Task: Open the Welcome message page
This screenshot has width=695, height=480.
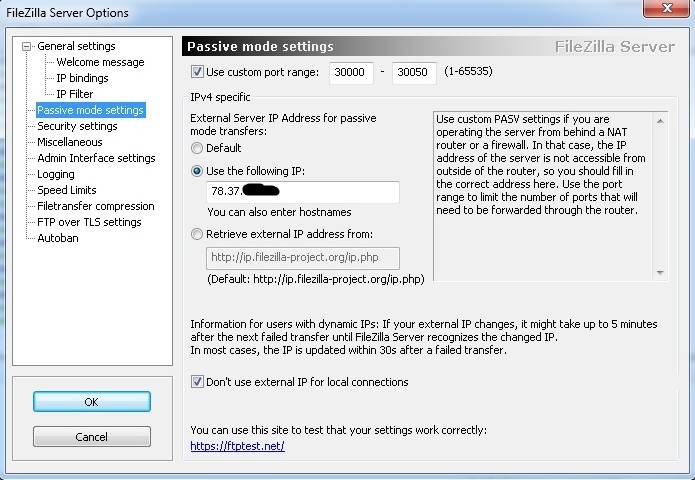Action: (x=100, y=62)
